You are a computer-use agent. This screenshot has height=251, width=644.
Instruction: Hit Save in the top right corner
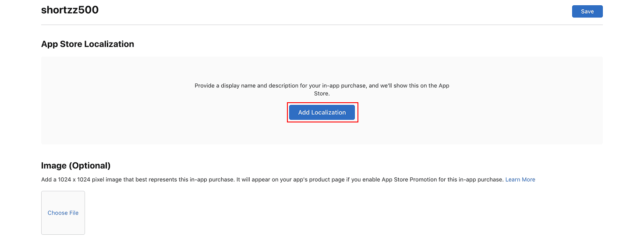point(587,11)
